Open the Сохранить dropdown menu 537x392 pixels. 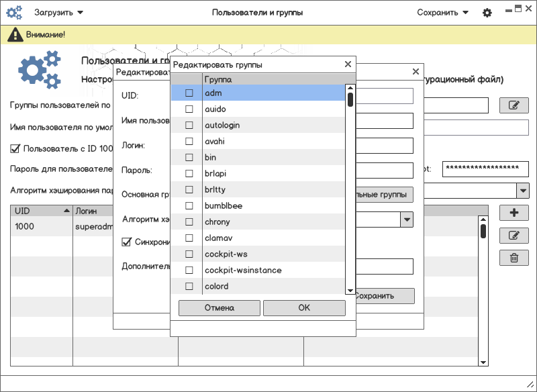click(442, 13)
